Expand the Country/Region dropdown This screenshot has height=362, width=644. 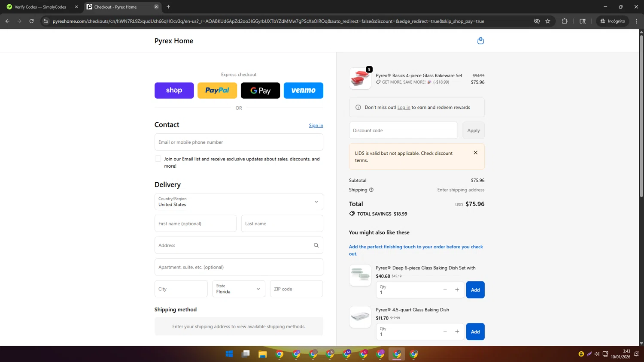tap(239, 202)
